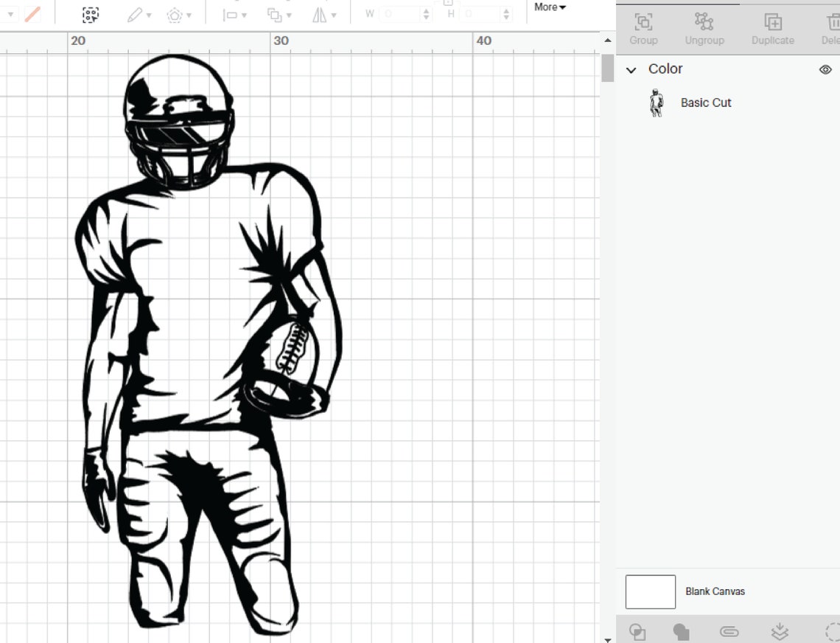Click the Blank Canvas color swatch
840x643 pixels.
[x=650, y=591]
